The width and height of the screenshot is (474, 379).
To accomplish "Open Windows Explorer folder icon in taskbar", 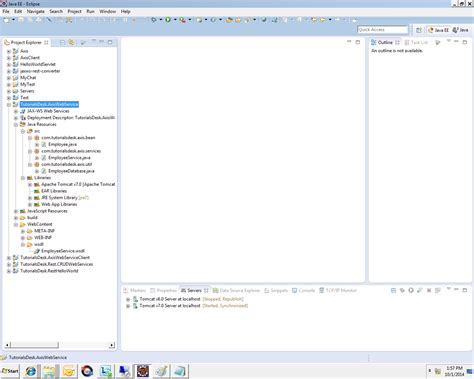I will 50,371.
